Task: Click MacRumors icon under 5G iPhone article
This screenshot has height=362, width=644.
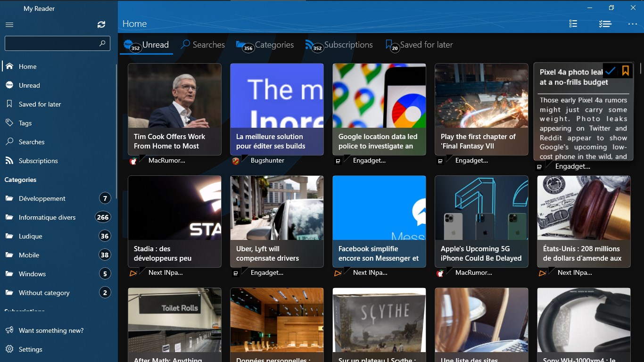Action: click(x=440, y=273)
